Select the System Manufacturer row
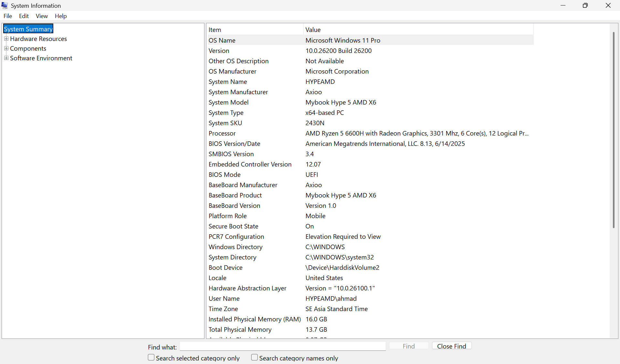620x364 pixels. click(x=370, y=92)
